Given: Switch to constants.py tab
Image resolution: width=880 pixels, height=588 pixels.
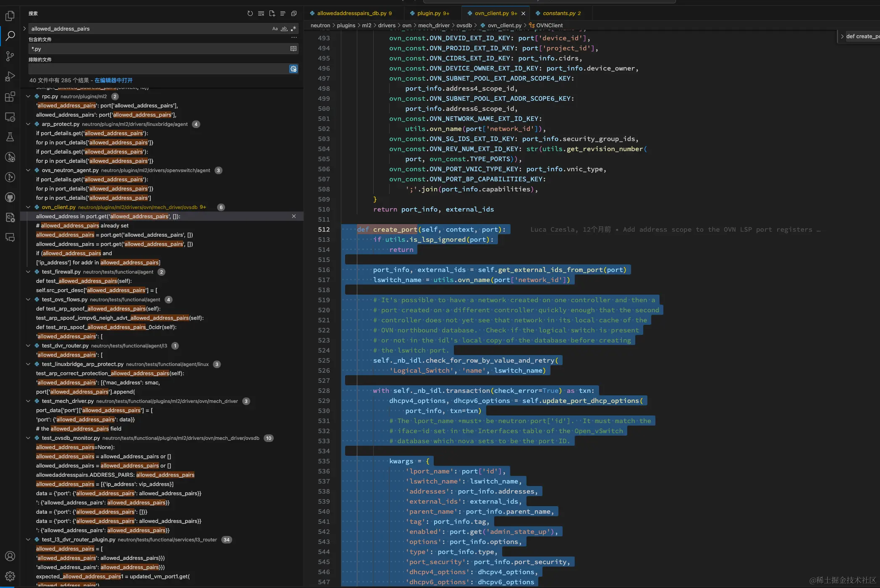Looking at the screenshot, I should pos(561,13).
